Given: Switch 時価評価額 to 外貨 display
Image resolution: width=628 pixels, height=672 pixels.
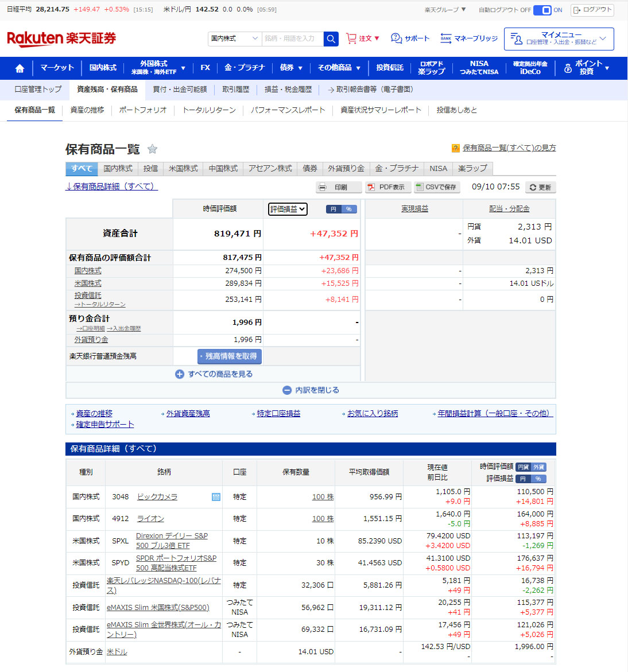Looking at the screenshot, I should click(539, 467).
